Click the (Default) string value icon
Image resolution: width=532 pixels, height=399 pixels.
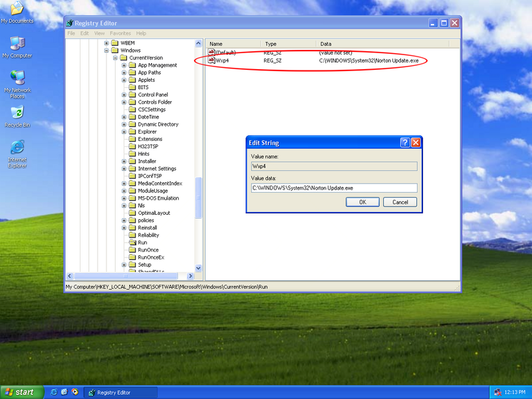[211, 53]
